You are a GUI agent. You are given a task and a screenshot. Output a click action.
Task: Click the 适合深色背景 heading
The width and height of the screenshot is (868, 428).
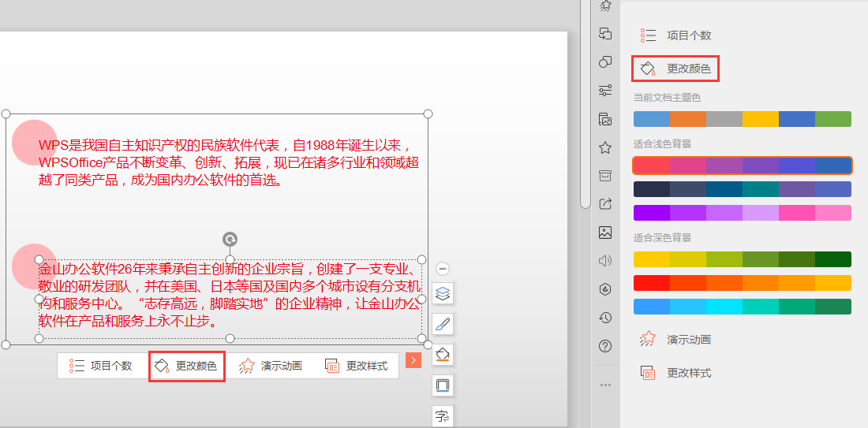[663, 238]
